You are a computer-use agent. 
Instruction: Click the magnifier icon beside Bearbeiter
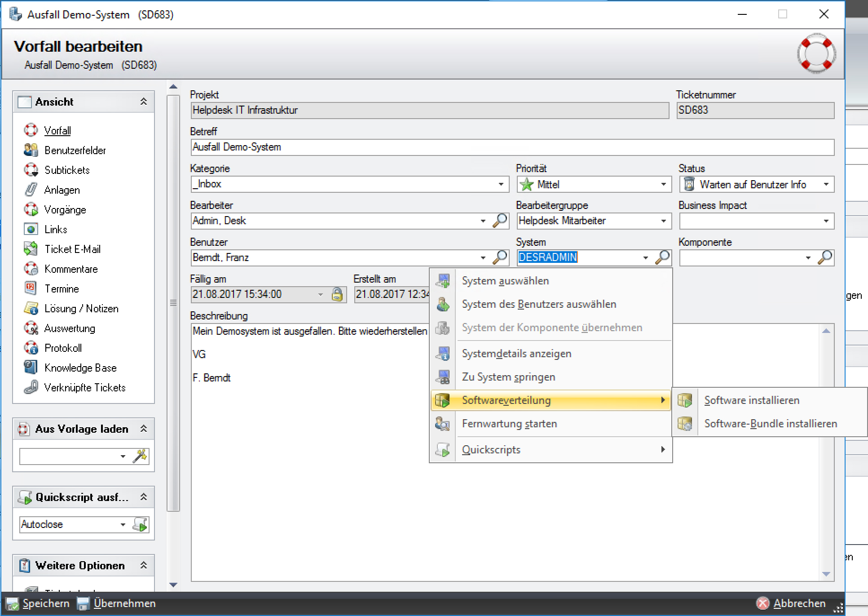click(x=500, y=221)
